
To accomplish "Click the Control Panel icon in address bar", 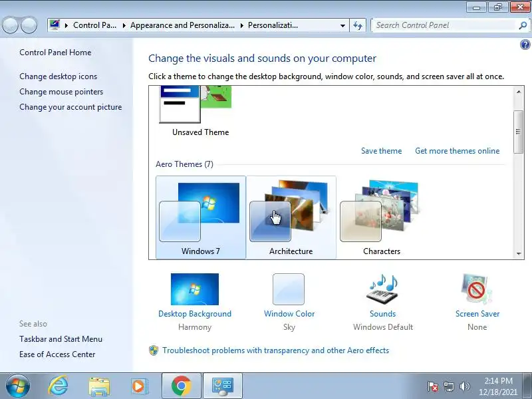I will (55, 25).
